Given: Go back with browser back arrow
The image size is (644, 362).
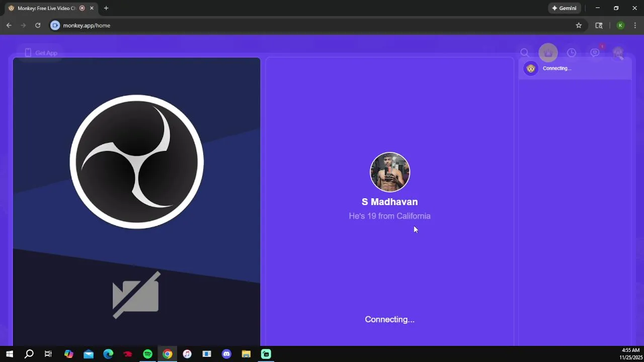Looking at the screenshot, I should click(9, 25).
